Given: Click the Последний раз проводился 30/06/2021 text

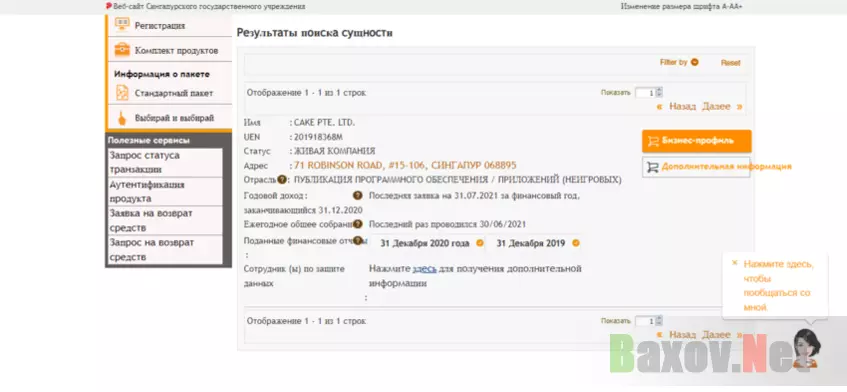Looking at the screenshot, I should [447, 224].
